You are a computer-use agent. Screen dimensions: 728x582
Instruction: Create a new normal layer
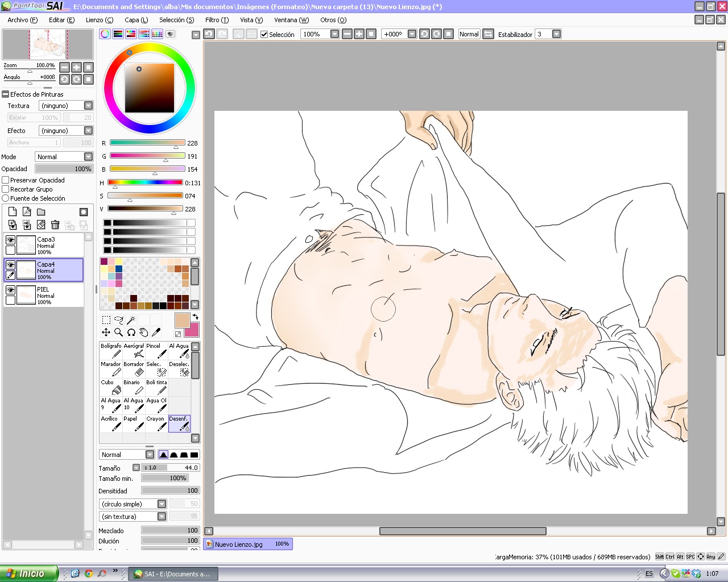click(x=13, y=211)
